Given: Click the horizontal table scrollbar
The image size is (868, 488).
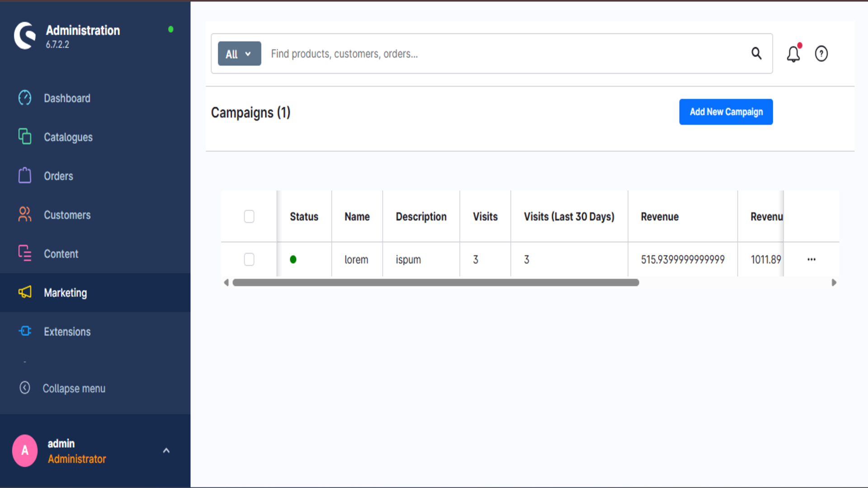Looking at the screenshot, I should coord(435,283).
